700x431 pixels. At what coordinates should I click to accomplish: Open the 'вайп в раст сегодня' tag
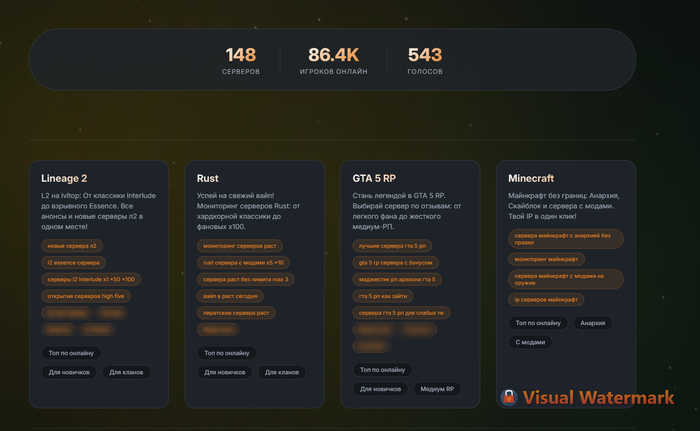tap(230, 296)
